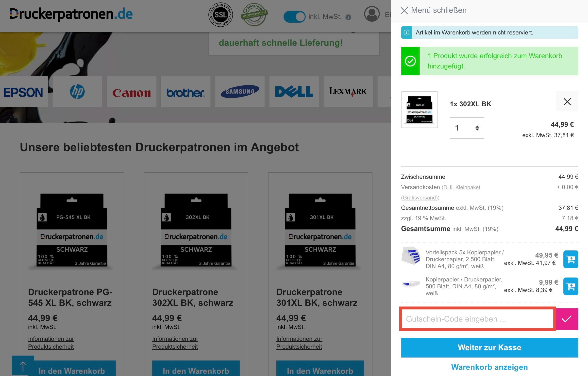
Task: Click dauerhaft schnelle Lieferung banner text
Action: click(281, 43)
